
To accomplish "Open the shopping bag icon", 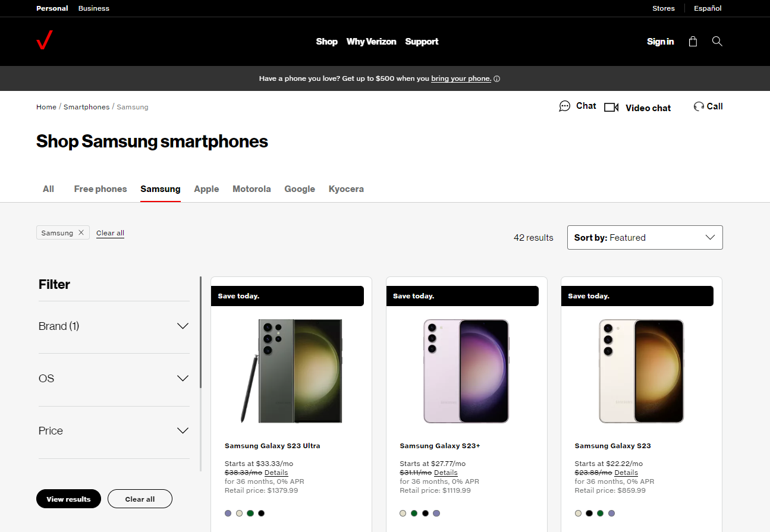I will tap(693, 42).
